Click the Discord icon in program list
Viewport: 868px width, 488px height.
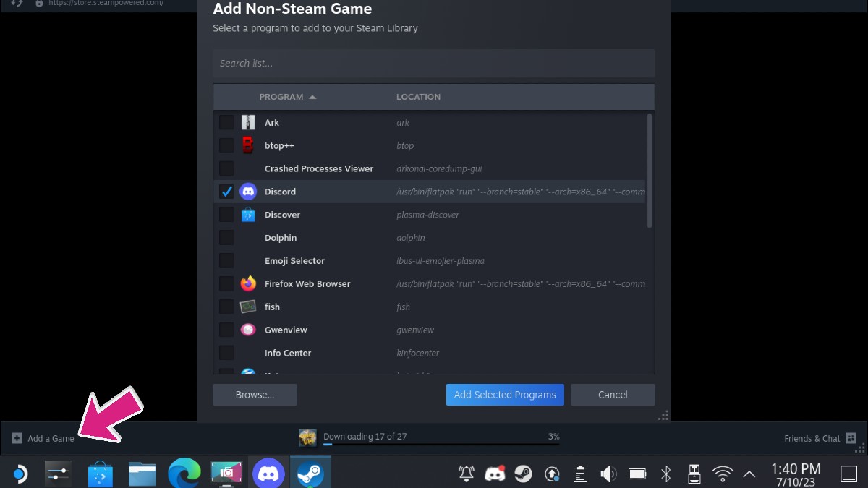click(248, 192)
